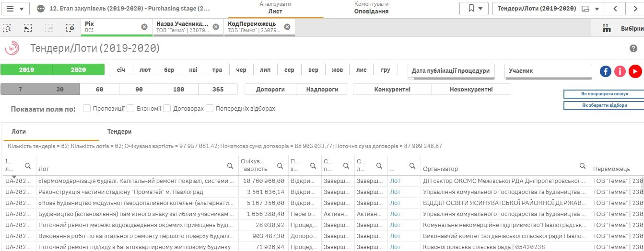The image size is (644, 251).
Task: Click the red info icon
Action: (621, 71)
